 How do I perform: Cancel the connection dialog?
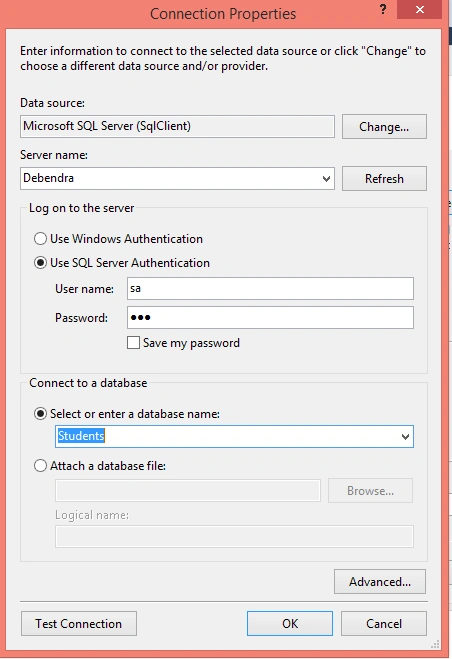(x=384, y=624)
